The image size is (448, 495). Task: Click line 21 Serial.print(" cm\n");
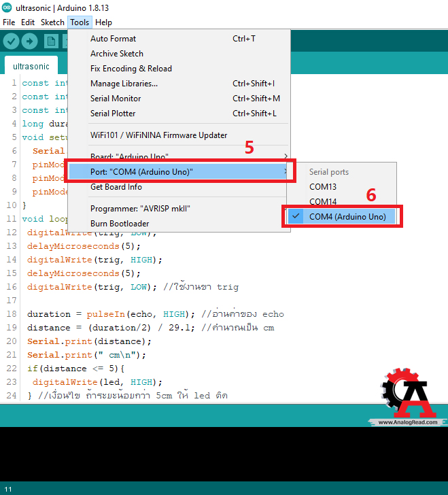[86, 355]
